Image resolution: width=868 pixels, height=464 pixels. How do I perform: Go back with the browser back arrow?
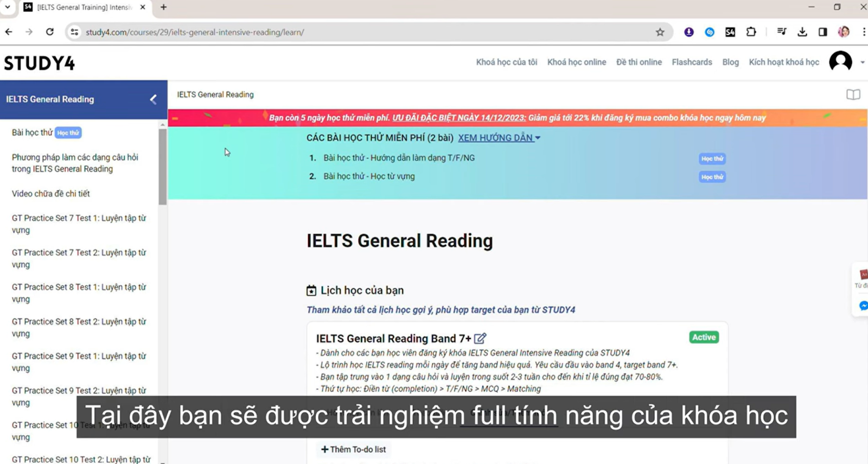(9, 32)
